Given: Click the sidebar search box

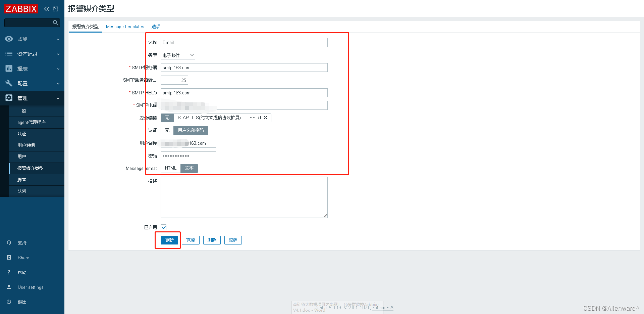Looking at the screenshot, I should [32, 23].
